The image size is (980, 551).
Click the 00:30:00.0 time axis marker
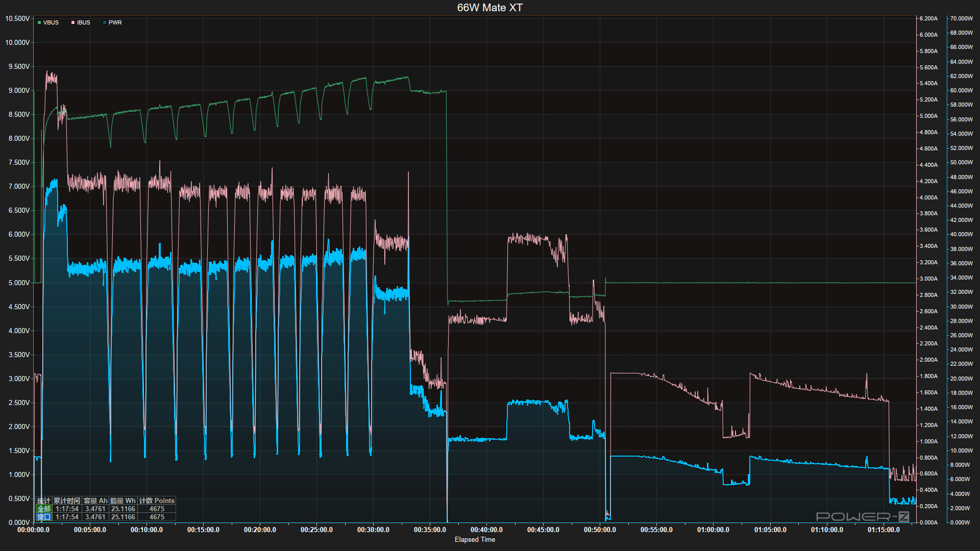pyautogui.click(x=373, y=530)
